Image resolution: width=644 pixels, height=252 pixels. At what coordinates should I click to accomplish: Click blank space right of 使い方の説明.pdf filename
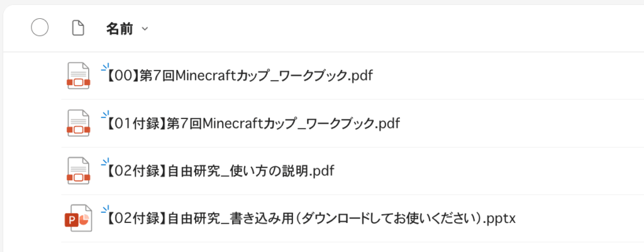click(x=491, y=171)
